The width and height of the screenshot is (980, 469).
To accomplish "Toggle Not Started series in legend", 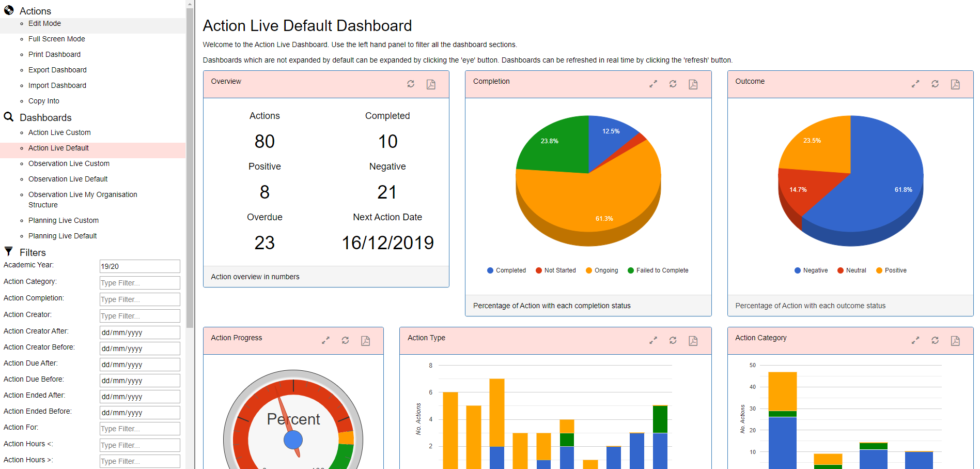I will (556, 270).
